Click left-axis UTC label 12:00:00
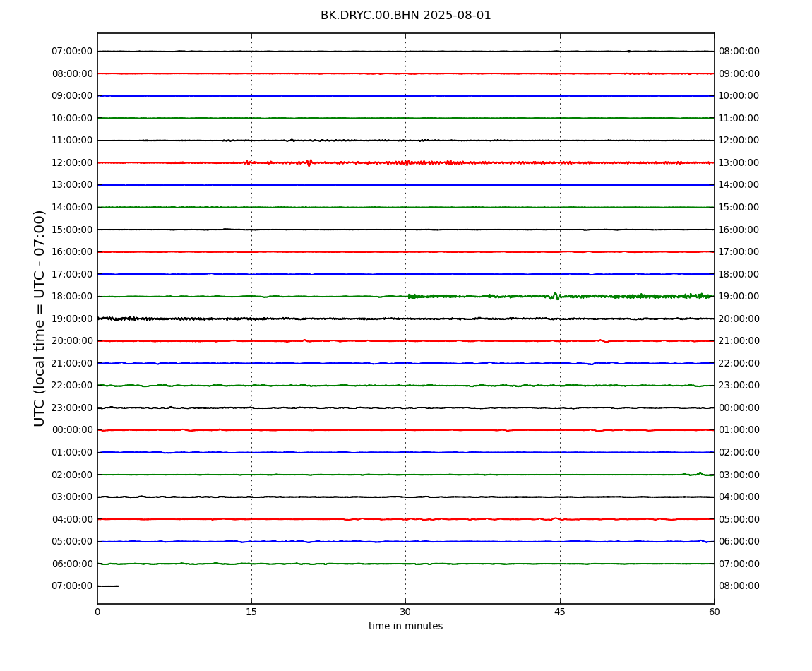The image size is (812, 671). [x=72, y=162]
